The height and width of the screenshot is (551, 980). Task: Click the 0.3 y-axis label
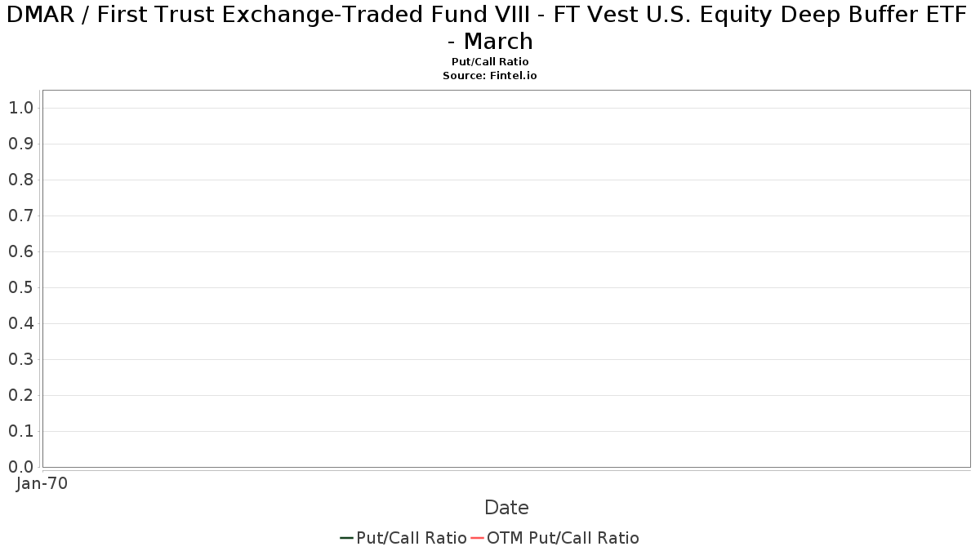tap(20, 359)
